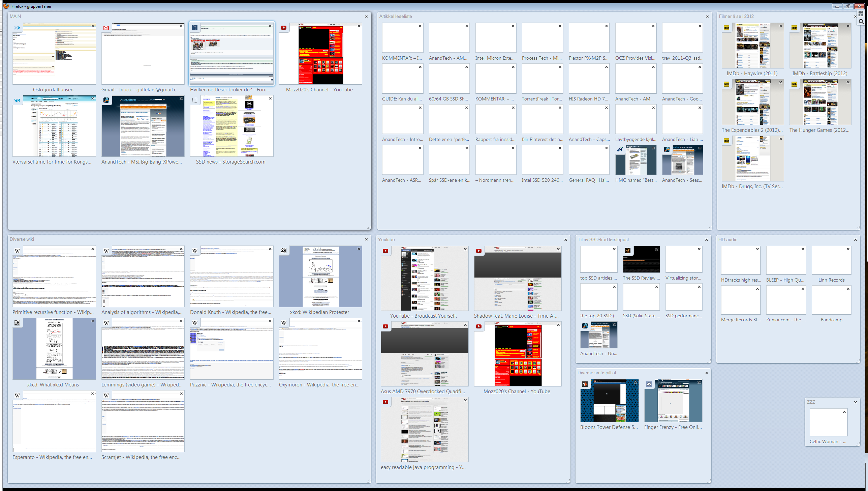Click xkcd favicon on What xkcd Means tab

coord(17,323)
